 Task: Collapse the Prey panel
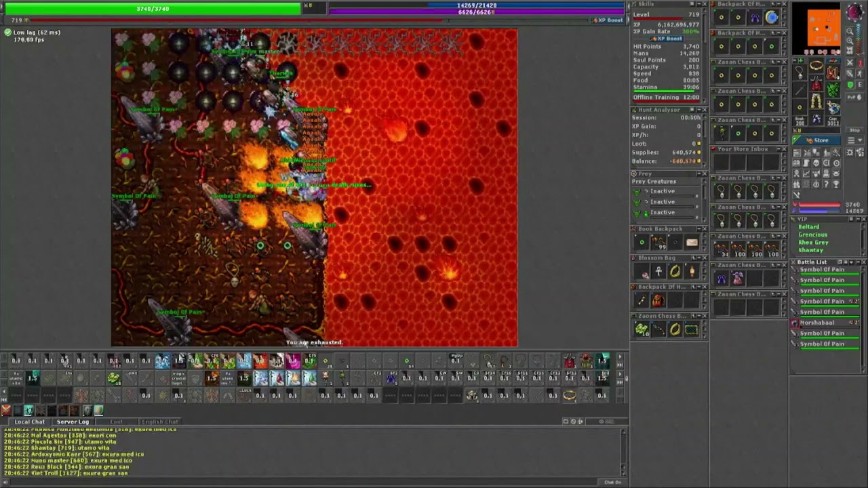(699, 174)
